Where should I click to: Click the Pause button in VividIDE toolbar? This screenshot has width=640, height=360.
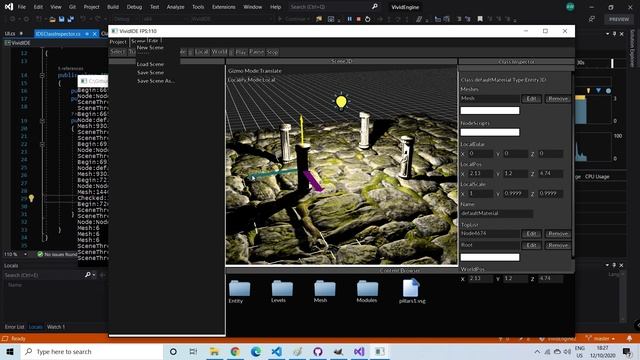pos(257,52)
